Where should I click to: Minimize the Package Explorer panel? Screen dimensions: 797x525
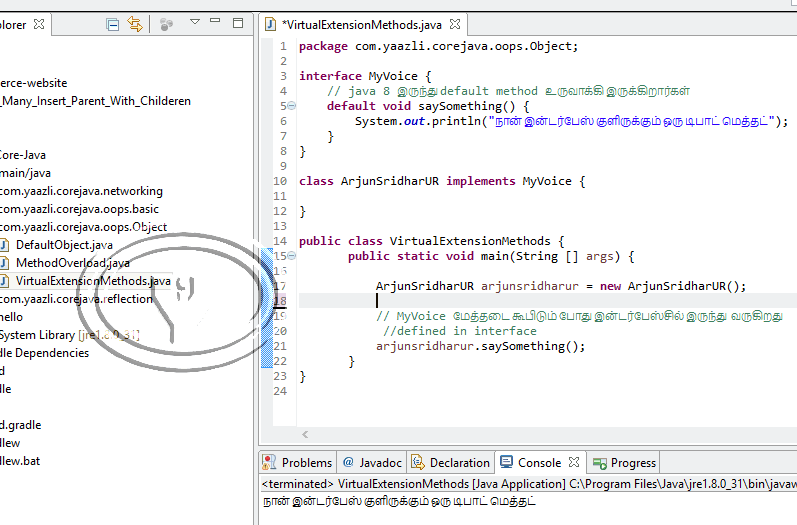(x=215, y=21)
